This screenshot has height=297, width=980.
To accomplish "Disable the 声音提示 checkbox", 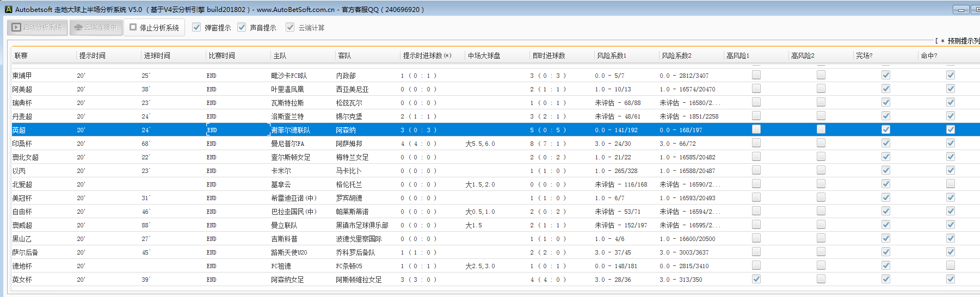I will click(242, 27).
